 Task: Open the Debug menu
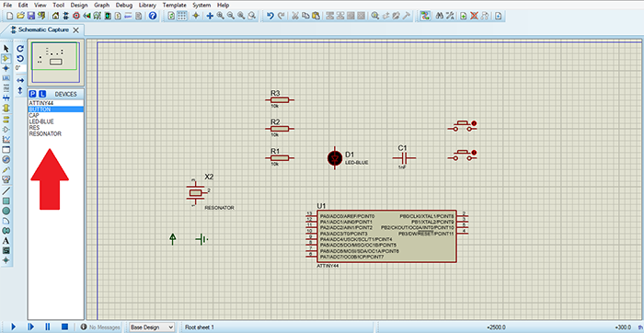(x=124, y=6)
